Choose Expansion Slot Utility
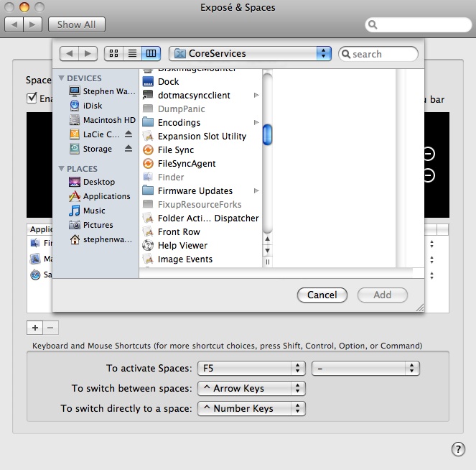Screen dimensions: 476x470 [x=201, y=136]
